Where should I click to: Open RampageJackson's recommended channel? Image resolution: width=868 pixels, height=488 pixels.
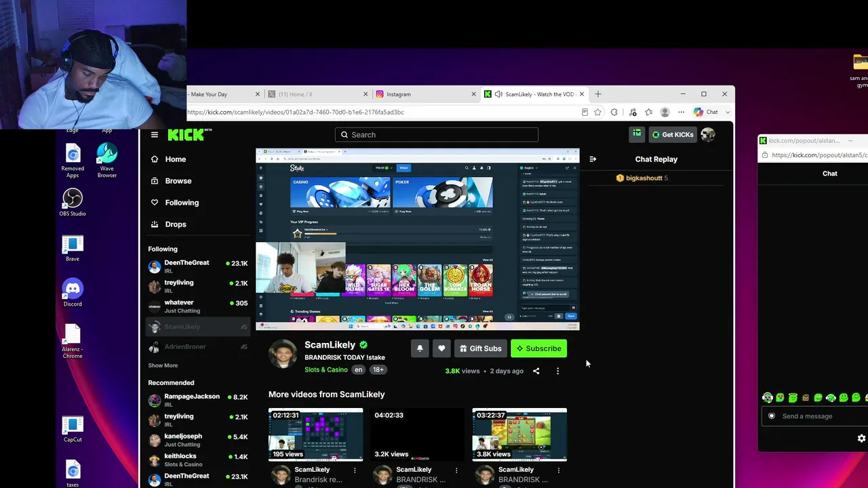click(198, 400)
